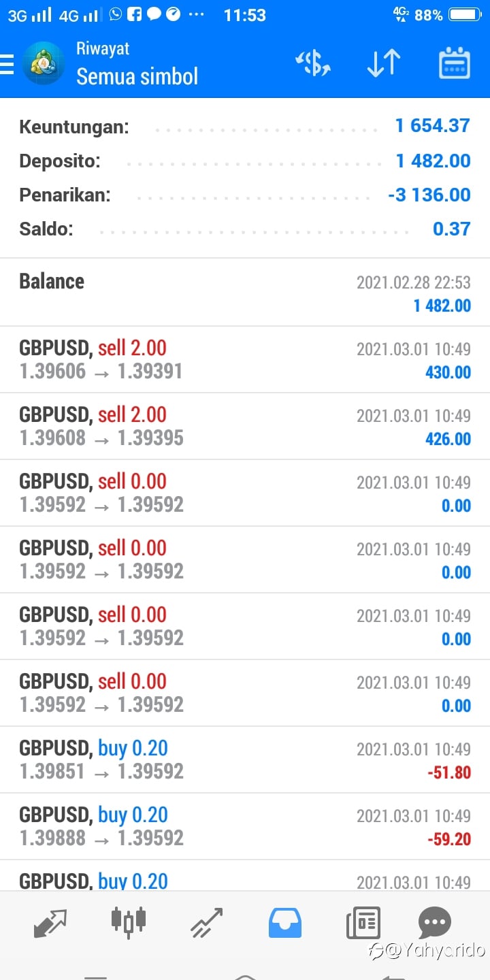The height and width of the screenshot is (980, 490).
Task: Select the GBPUSD sell trade with 426.00 profit
Action: point(245,426)
